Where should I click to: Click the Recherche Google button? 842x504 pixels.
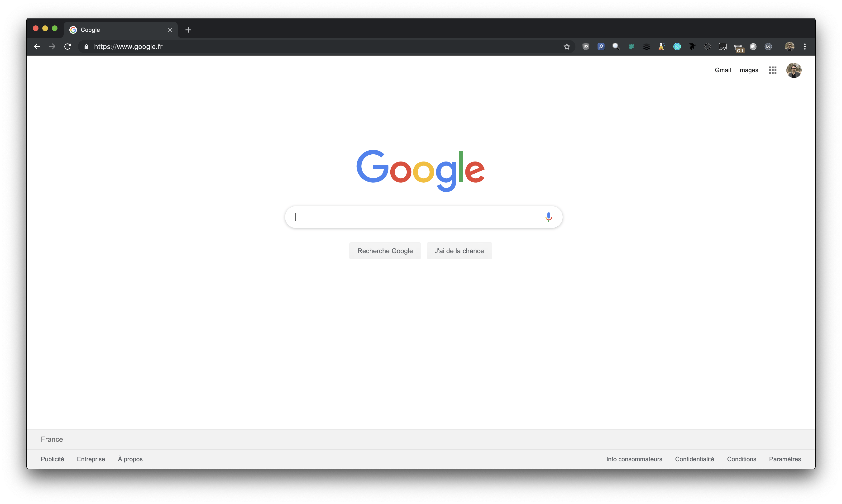[385, 251]
